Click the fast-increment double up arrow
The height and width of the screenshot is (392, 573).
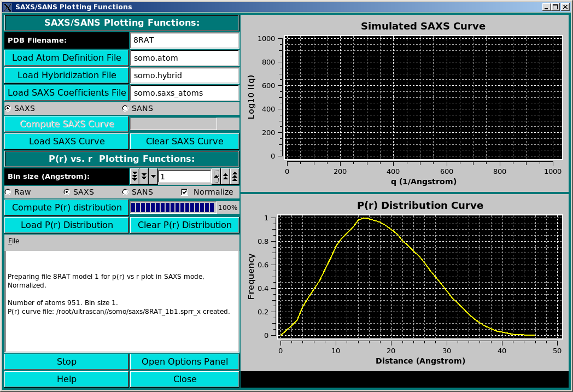[x=235, y=176]
